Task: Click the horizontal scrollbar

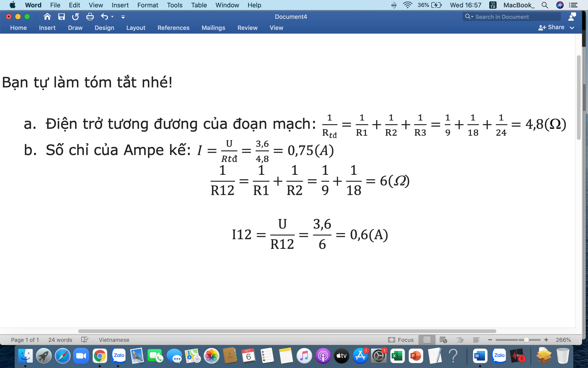Action: (287, 331)
